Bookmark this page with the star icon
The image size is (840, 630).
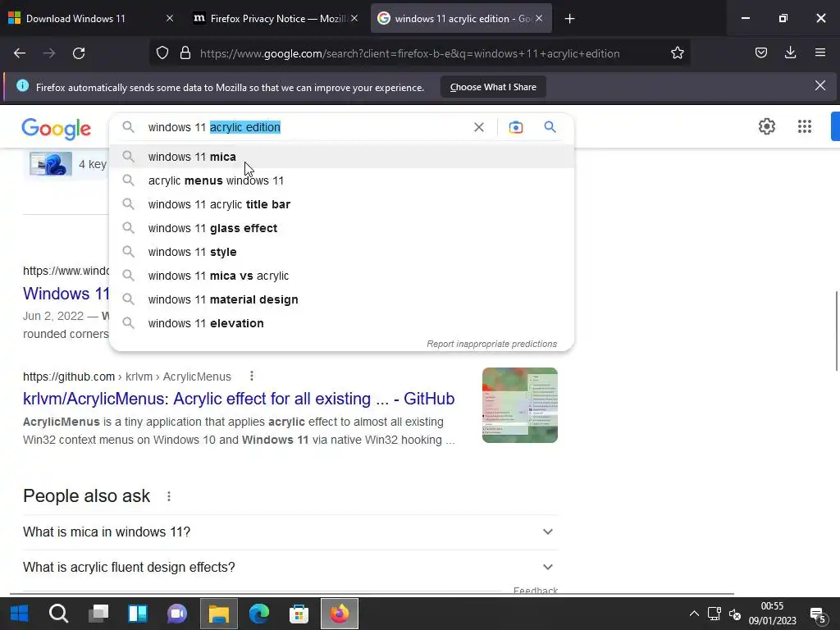pos(677,53)
